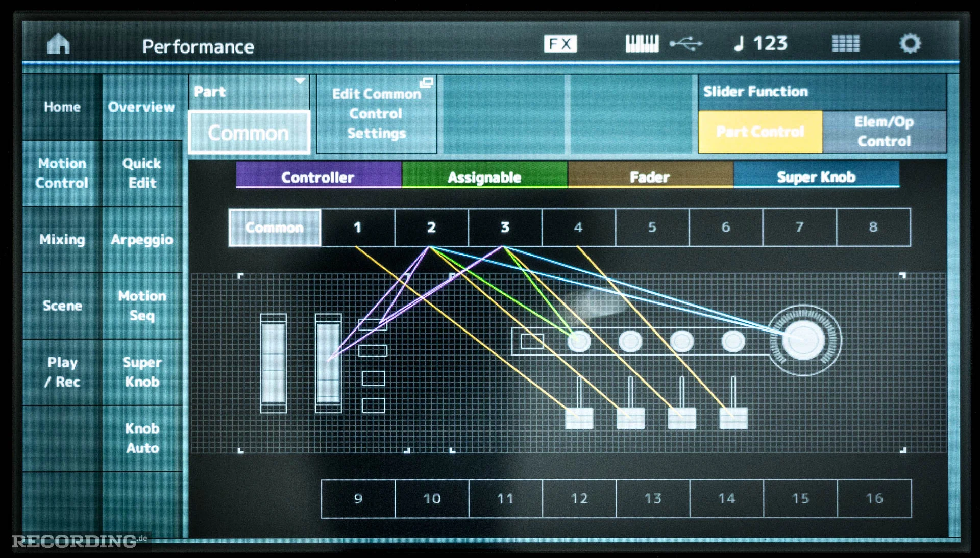Toggle the orange Fader filter
980x558 pixels.
650,175
